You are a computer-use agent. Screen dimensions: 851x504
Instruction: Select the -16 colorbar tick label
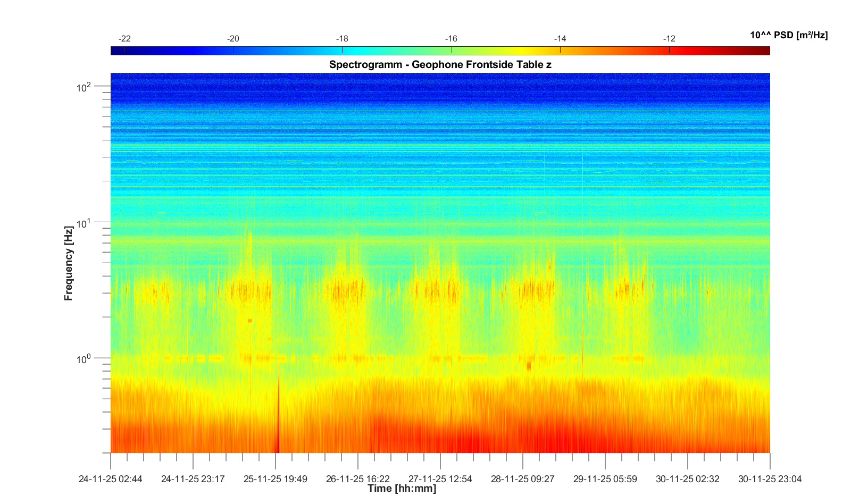click(x=451, y=39)
